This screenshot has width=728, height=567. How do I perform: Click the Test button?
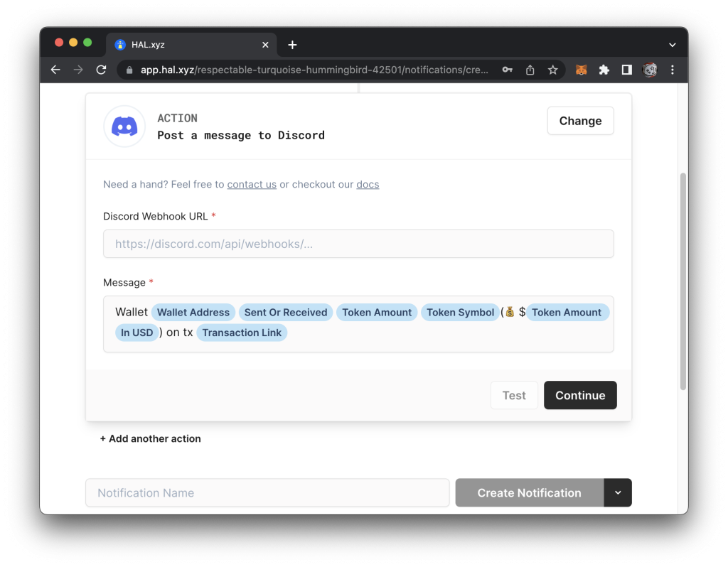coord(514,395)
